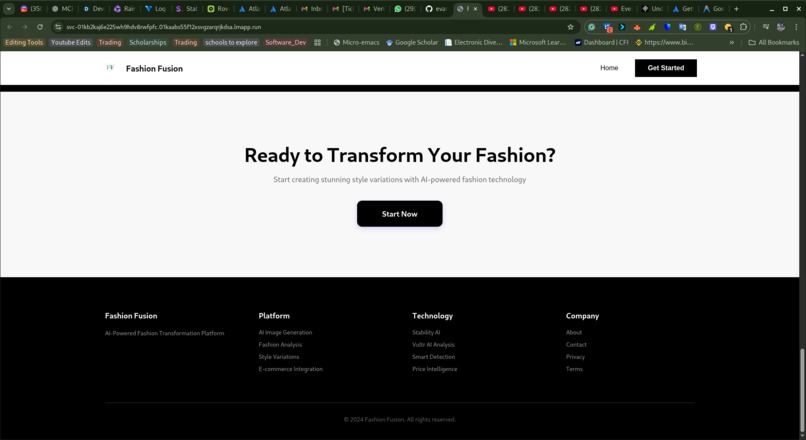Switch to the Dev tab

point(94,9)
